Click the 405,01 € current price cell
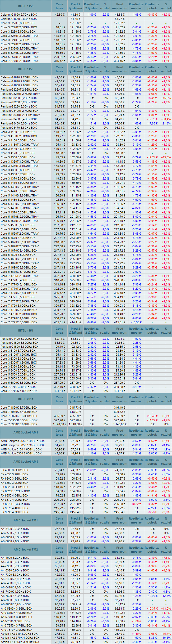Image resolution: width=172 pixels, height=644 pixels. [x=60, y=323]
